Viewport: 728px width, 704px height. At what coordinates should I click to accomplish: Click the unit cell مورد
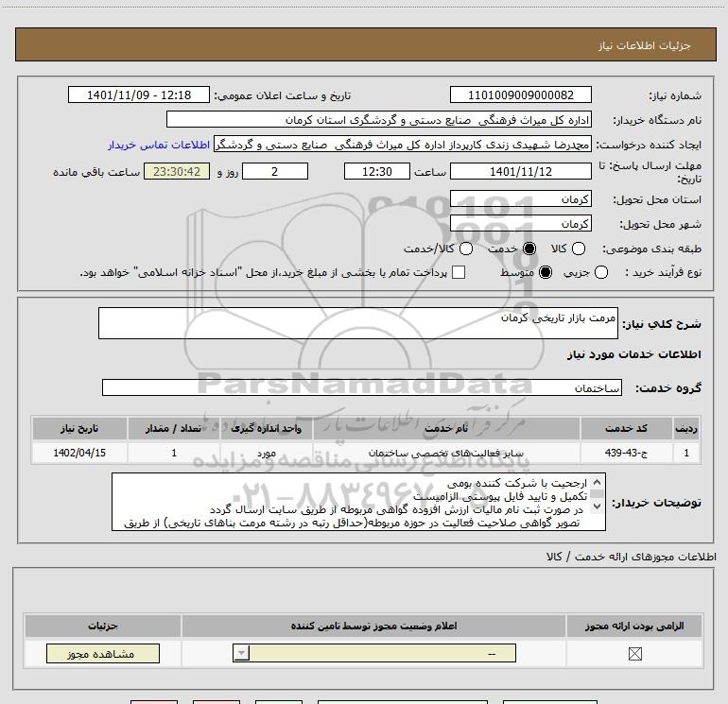click(x=267, y=453)
